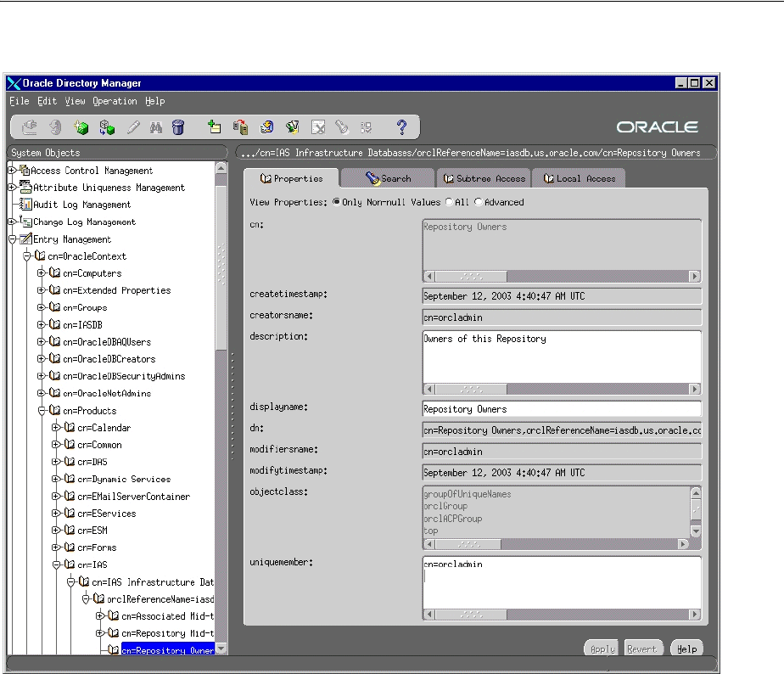Click the trash can Delete icon

(x=178, y=127)
